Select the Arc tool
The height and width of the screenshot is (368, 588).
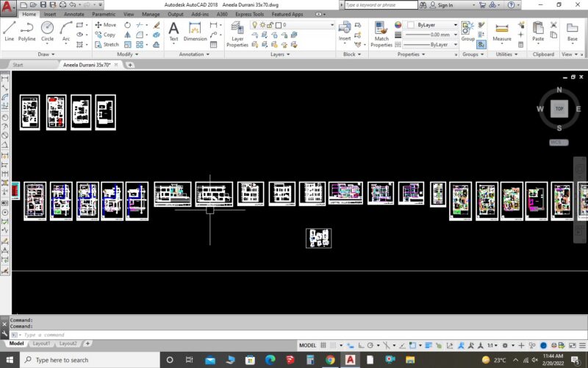point(66,31)
